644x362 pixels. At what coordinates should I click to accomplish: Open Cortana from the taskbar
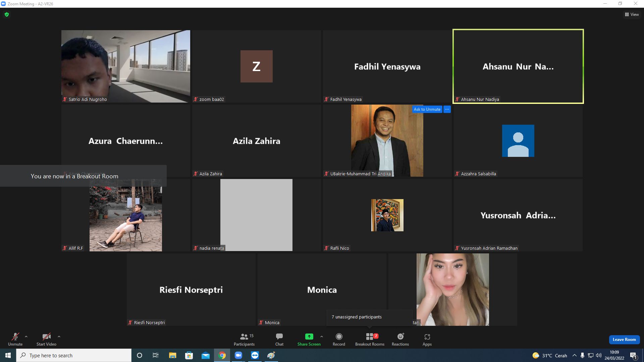pos(140,355)
